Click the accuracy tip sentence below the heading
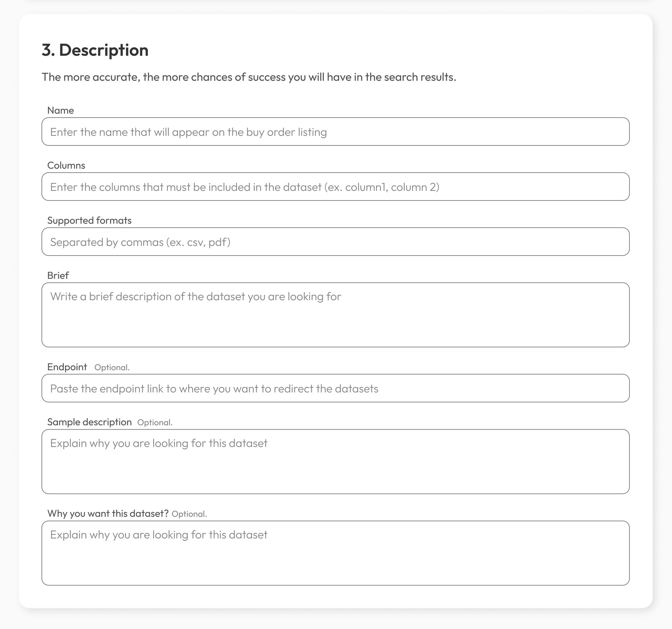Image resolution: width=672 pixels, height=629 pixels. (x=249, y=76)
